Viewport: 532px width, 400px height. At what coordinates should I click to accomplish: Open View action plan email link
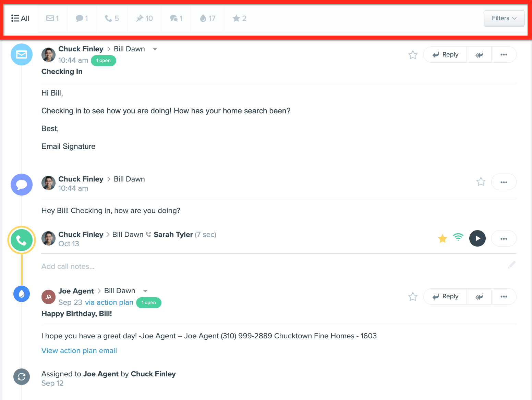pyautogui.click(x=79, y=351)
